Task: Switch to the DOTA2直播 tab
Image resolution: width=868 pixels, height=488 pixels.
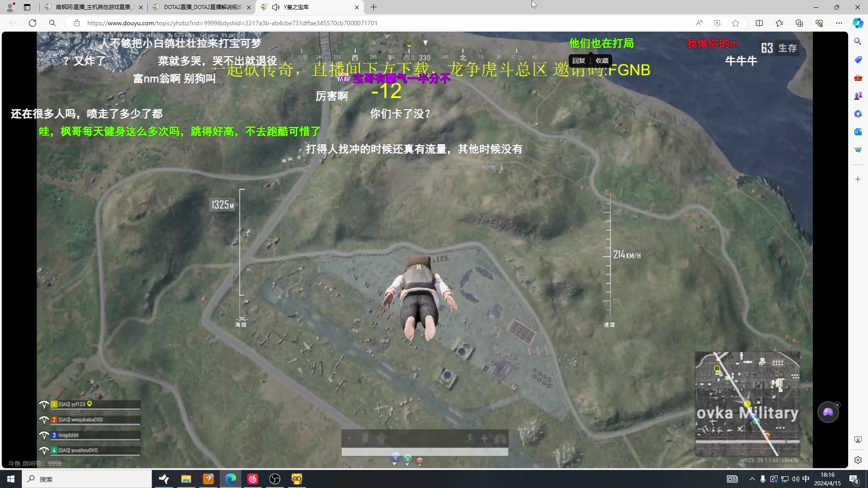Action: [202, 7]
